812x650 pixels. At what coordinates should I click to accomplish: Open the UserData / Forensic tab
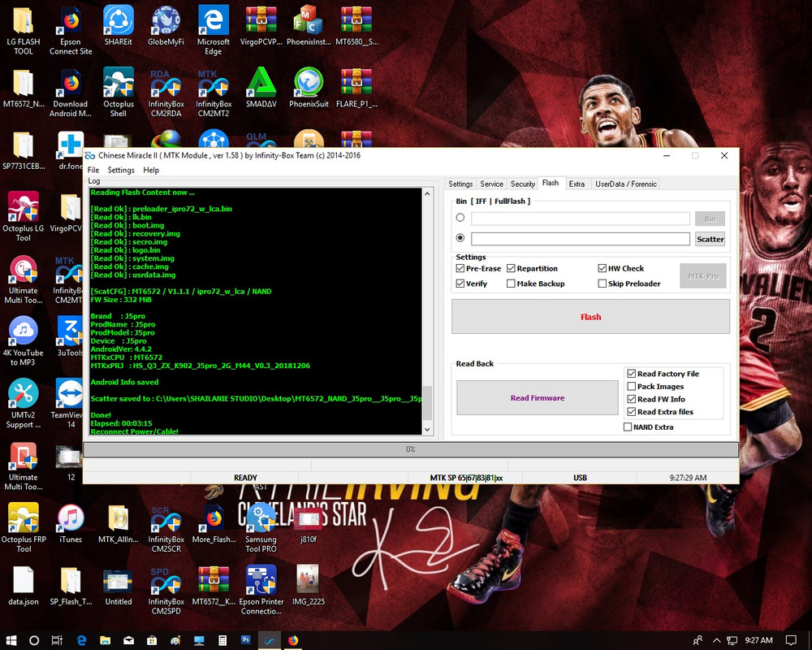point(625,184)
